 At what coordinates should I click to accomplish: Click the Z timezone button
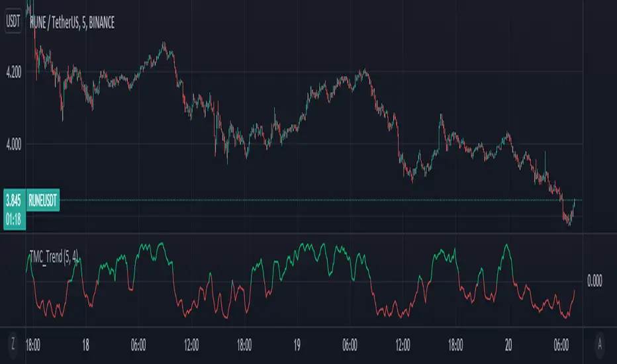point(13,344)
